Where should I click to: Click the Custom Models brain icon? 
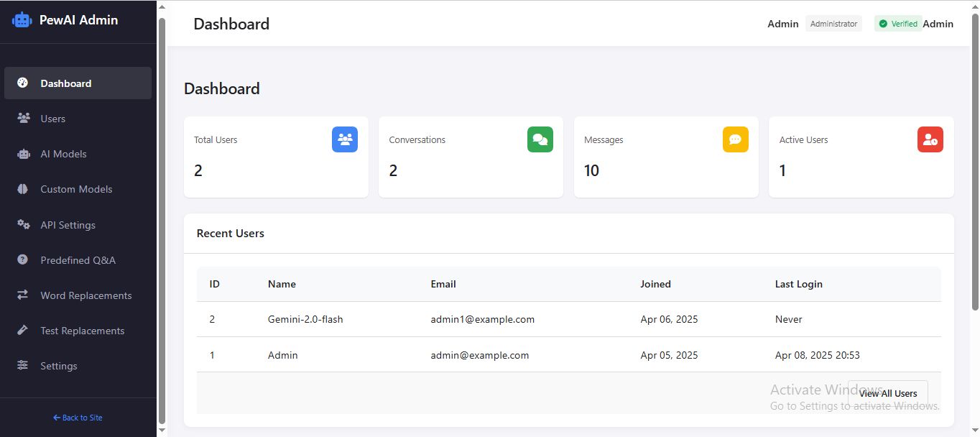coord(22,189)
